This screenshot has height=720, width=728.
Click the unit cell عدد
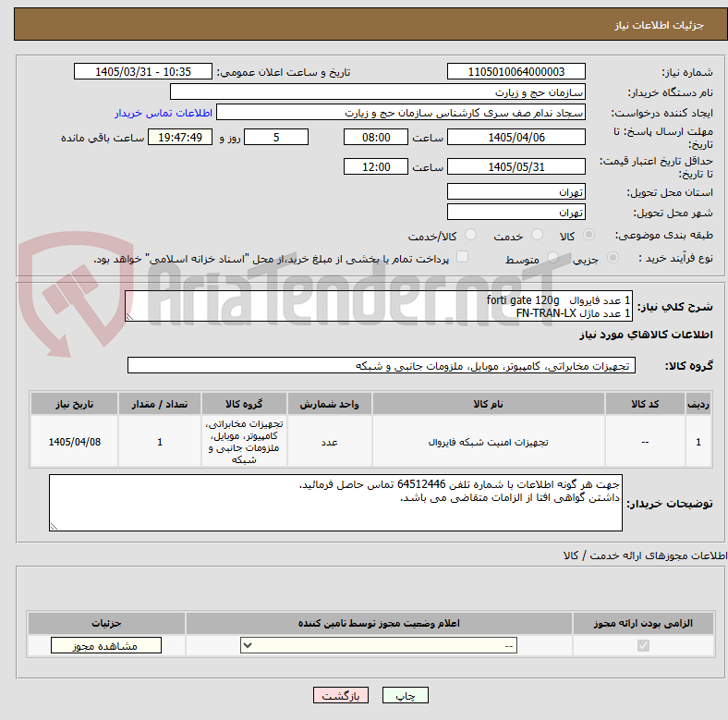[329, 442]
